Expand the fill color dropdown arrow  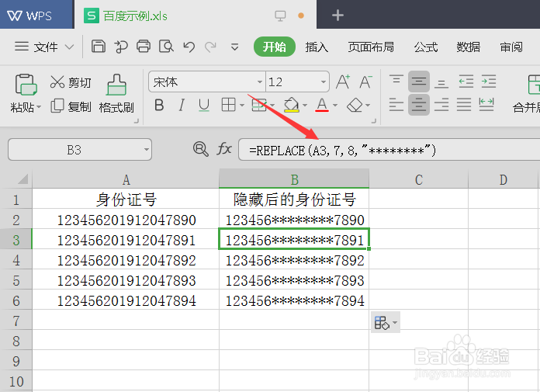point(305,105)
